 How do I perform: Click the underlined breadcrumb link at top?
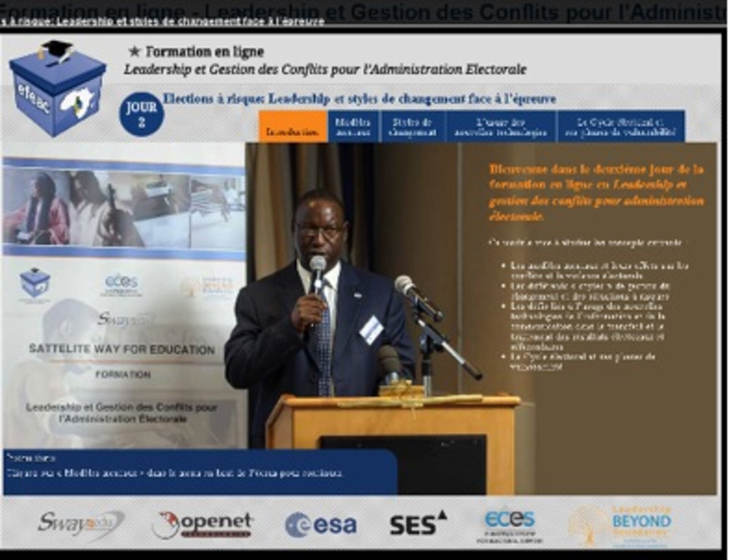pos(163,22)
